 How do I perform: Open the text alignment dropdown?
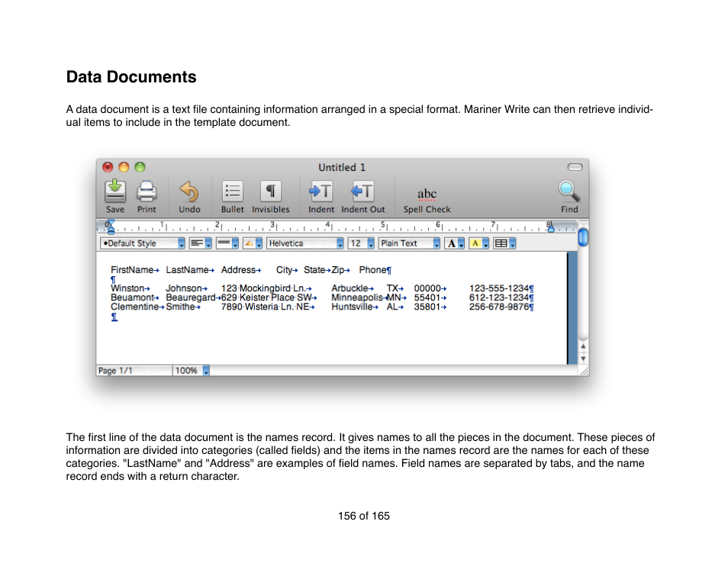201,243
